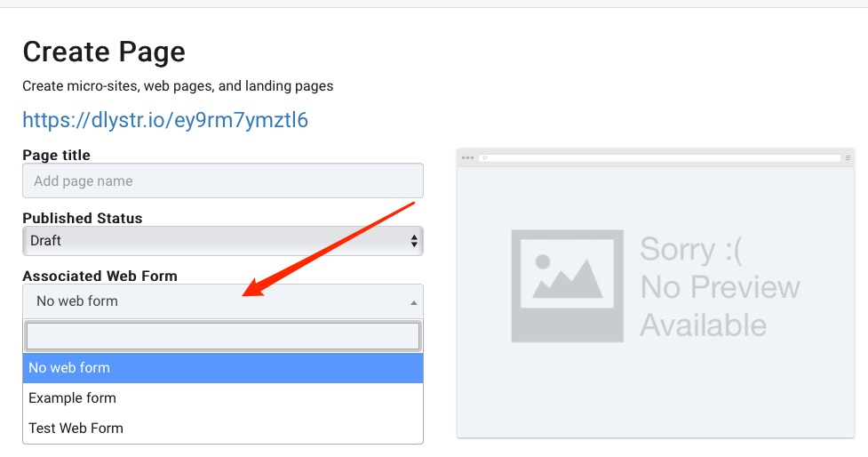868x457 pixels.
Task: Collapse the Associated Web Form dropdown
Action: pos(222,301)
